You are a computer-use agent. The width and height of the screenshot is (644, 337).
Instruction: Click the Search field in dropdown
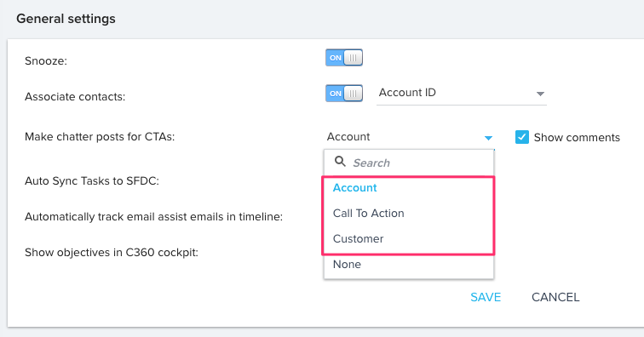(409, 163)
